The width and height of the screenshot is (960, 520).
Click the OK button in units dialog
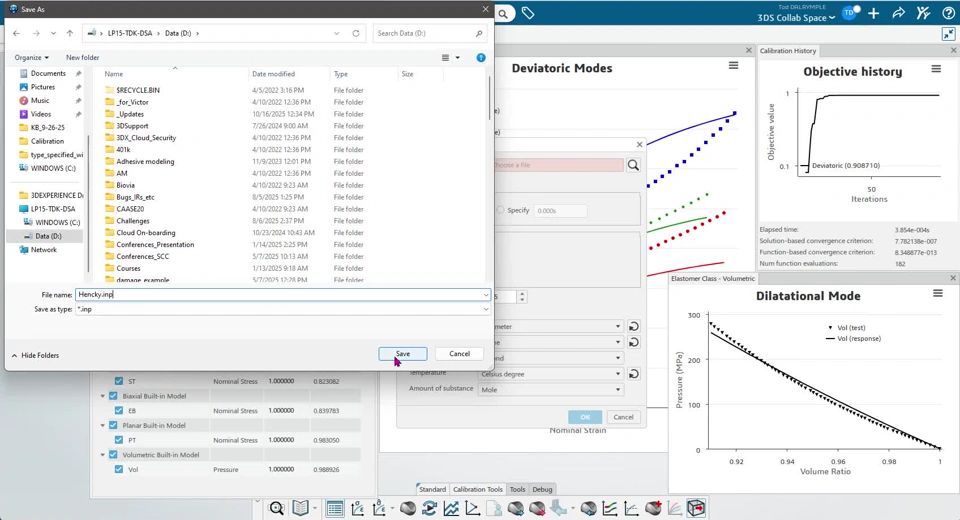(585, 417)
